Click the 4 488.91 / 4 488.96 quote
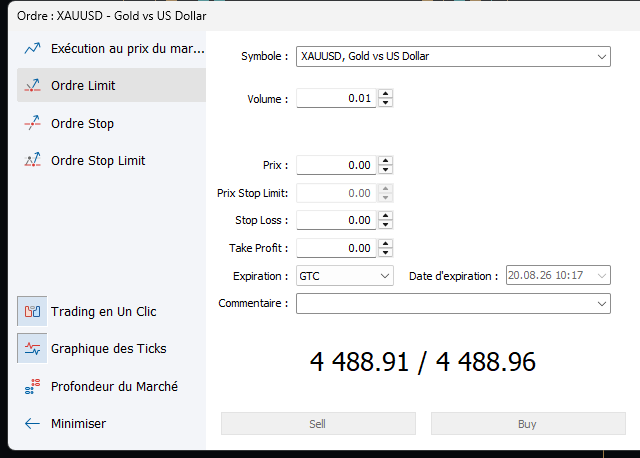This screenshot has height=458, width=640. tap(422, 362)
